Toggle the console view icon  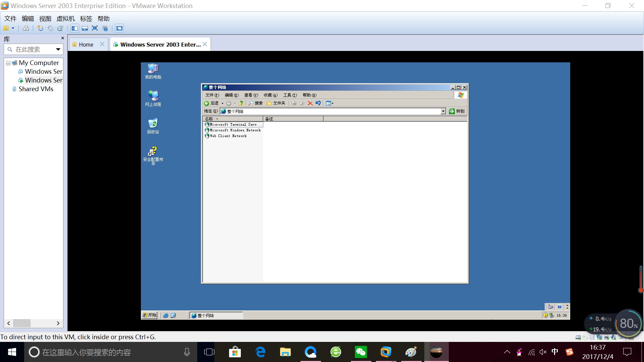tap(119, 28)
